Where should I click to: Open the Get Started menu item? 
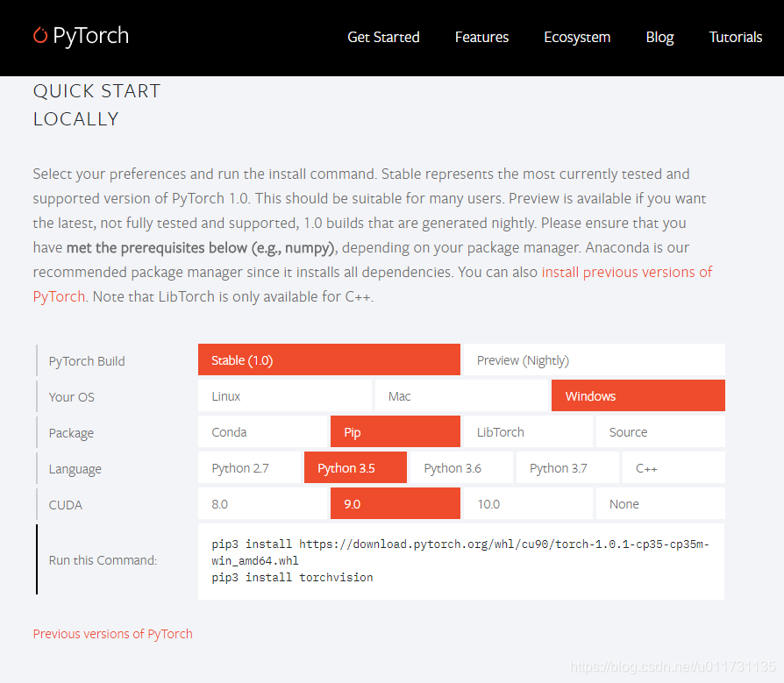coord(383,37)
